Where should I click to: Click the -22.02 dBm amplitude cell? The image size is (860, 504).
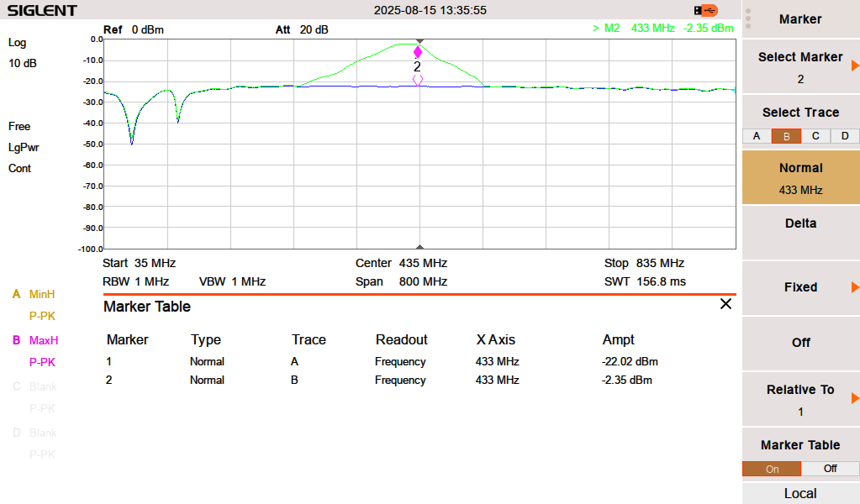click(x=630, y=361)
